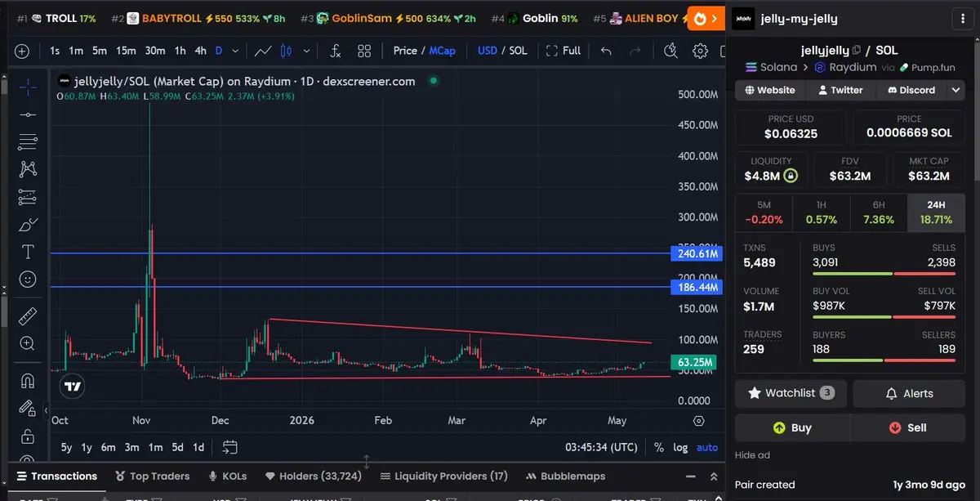980x501 pixels.
Task: Open the pattern drawing tools
Action: [x=28, y=169]
